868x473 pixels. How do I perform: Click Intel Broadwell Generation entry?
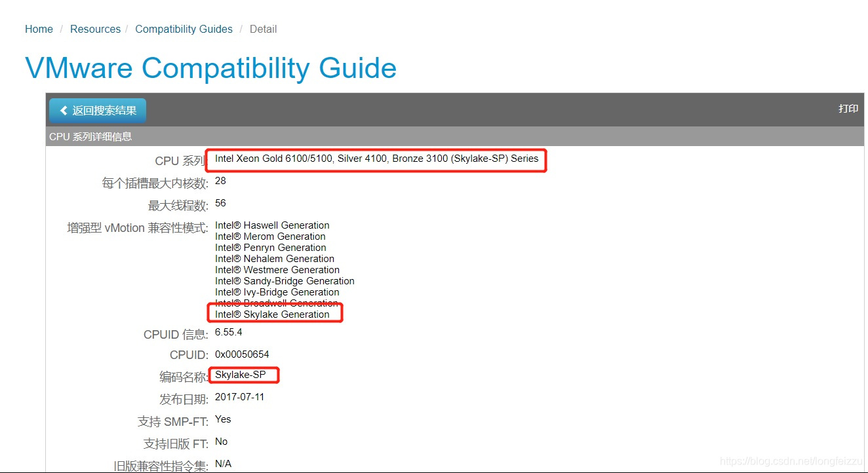click(x=277, y=303)
